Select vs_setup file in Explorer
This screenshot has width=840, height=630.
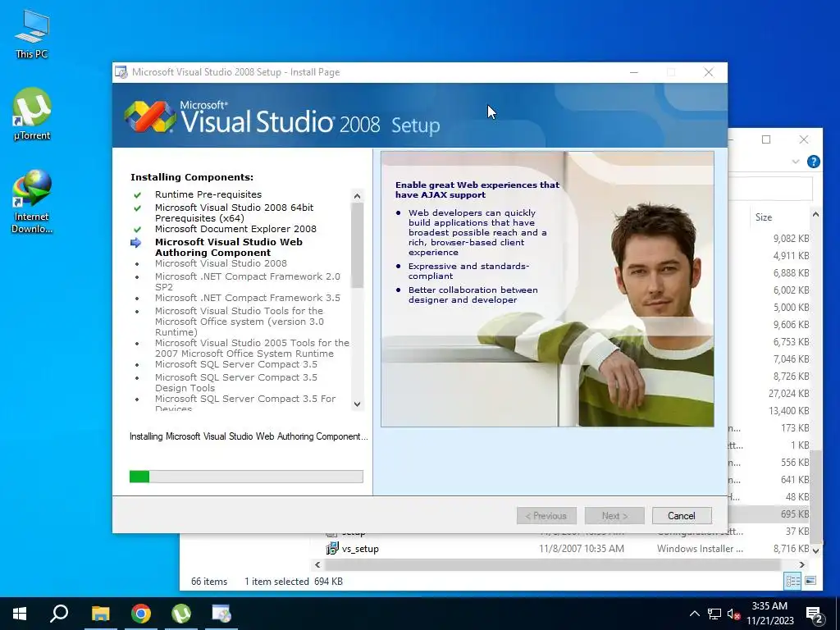(x=360, y=549)
